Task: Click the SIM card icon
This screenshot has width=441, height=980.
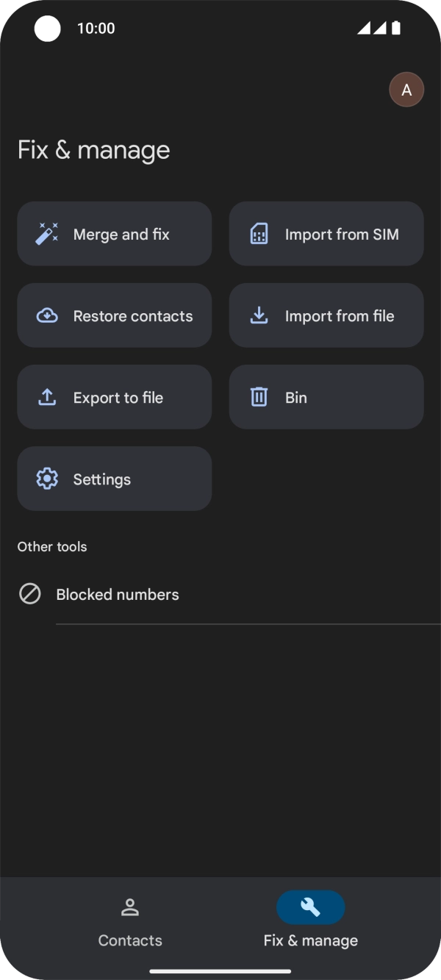Action: pos(259,234)
